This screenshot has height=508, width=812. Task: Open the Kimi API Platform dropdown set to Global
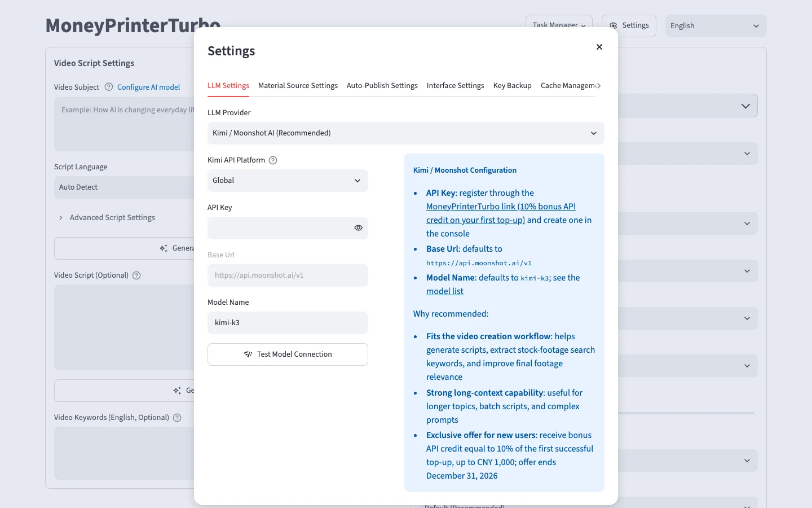(288, 181)
